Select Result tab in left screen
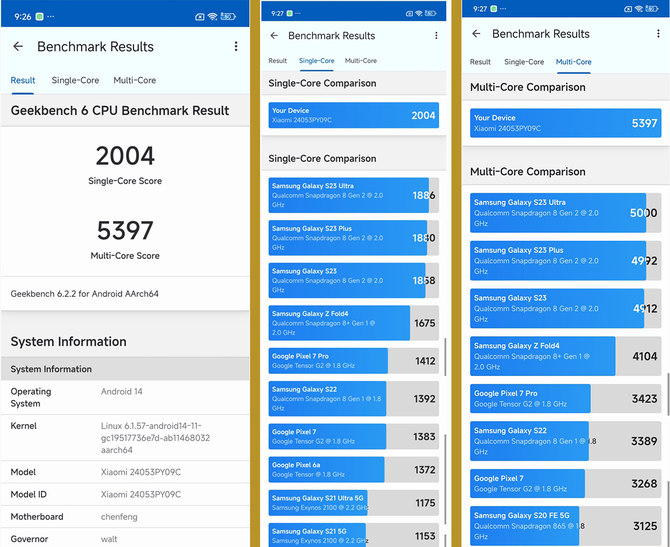 pyautogui.click(x=23, y=80)
